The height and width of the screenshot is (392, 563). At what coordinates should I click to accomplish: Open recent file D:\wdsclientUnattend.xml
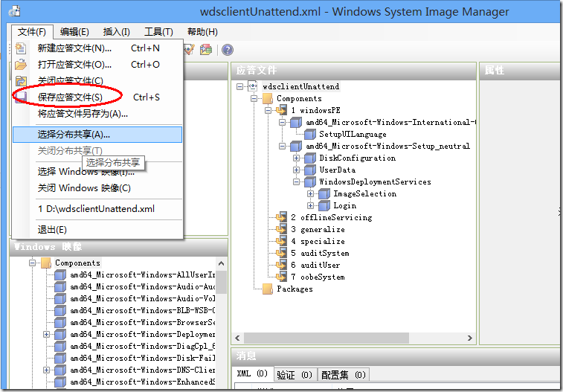97,209
